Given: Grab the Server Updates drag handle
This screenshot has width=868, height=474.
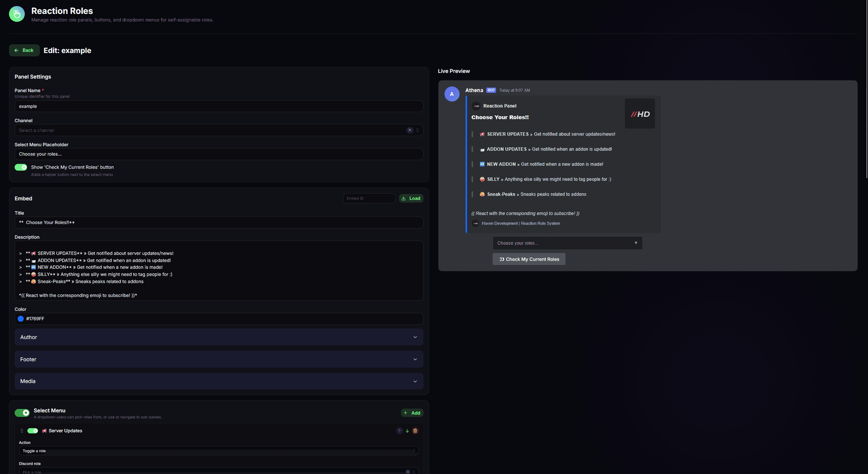Looking at the screenshot, I should [22, 431].
